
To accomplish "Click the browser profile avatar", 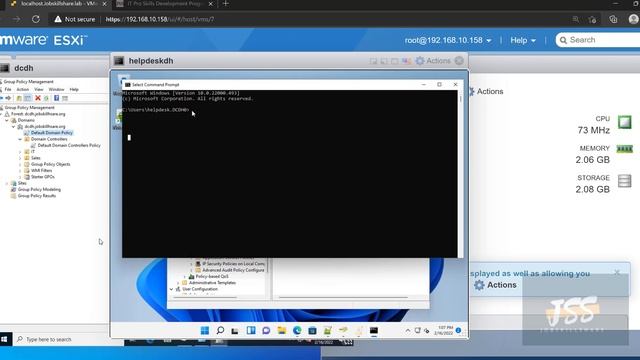I will click(633, 19).
